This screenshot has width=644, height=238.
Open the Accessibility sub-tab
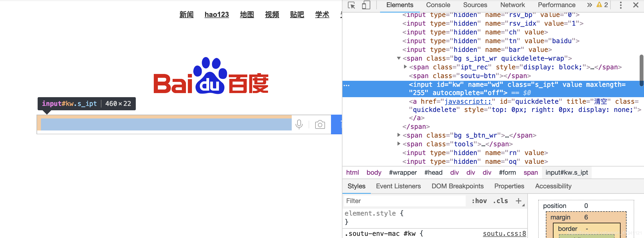(553, 186)
